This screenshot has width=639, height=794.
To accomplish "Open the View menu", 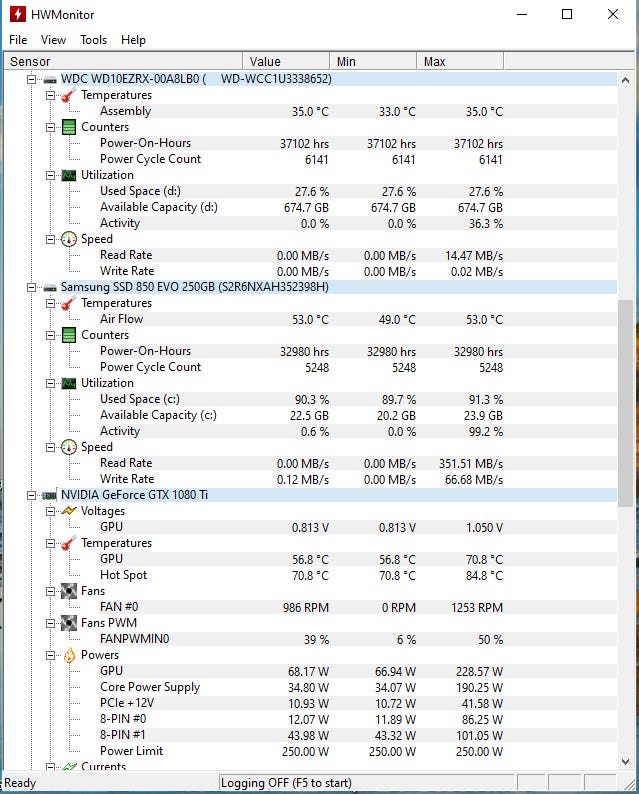I will [x=53, y=39].
